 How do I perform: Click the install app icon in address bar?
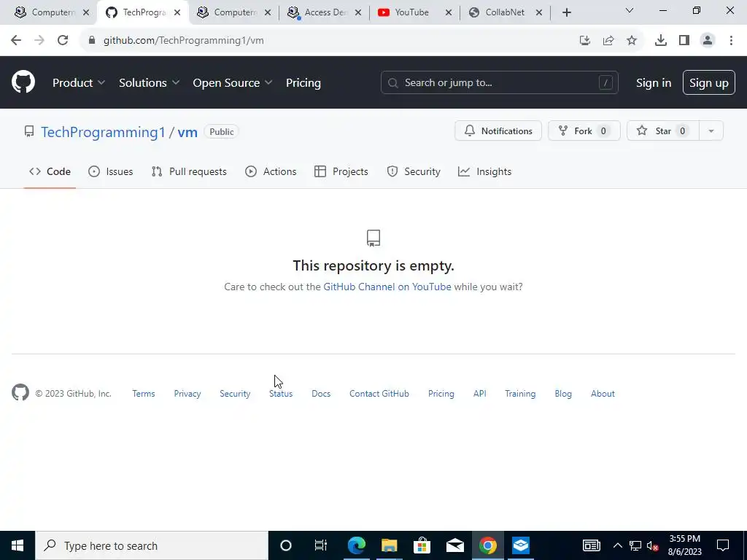tap(585, 41)
